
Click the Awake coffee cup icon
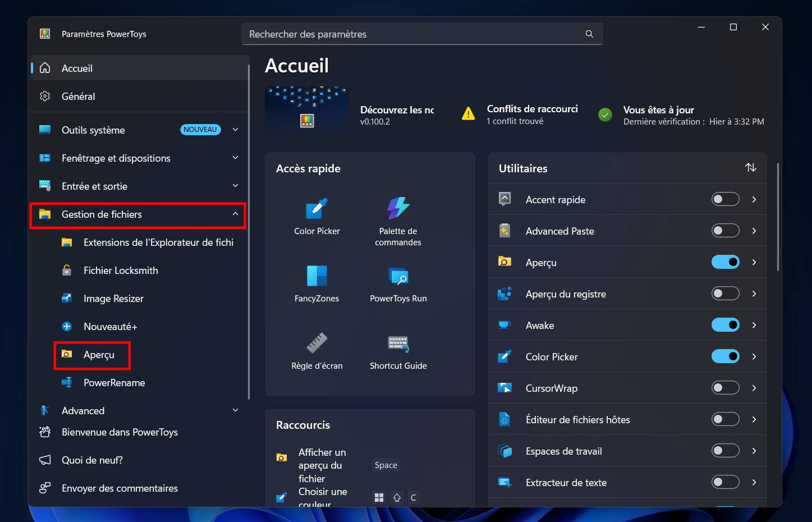tap(504, 325)
